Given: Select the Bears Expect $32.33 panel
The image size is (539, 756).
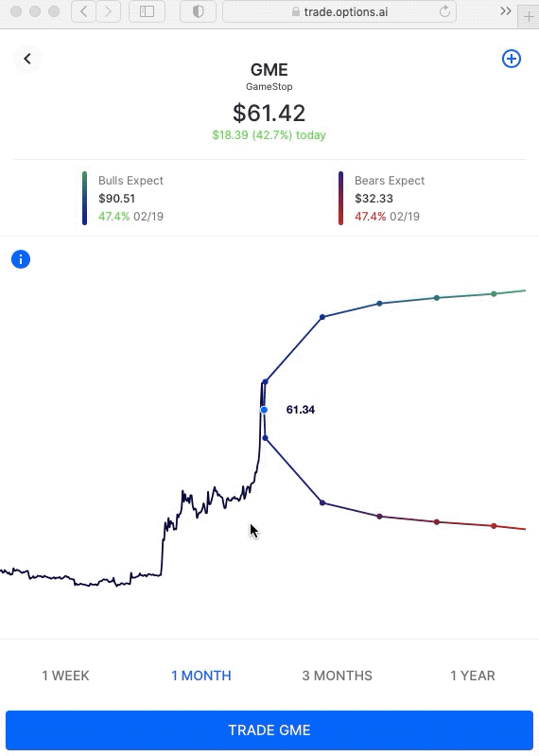Looking at the screenshot, I should point(381,198).
